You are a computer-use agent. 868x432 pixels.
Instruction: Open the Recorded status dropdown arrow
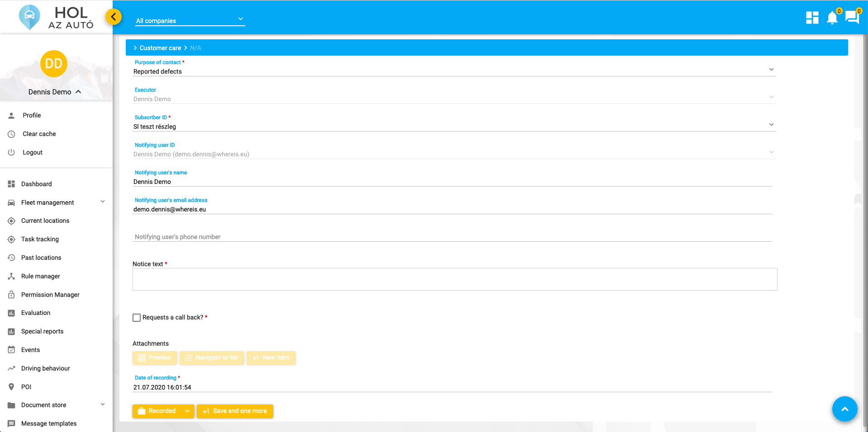[x=187, y=411]
